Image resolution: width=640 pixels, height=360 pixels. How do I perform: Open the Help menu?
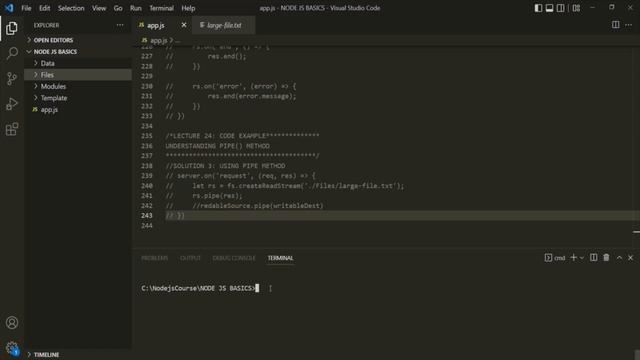coord(188,8)
